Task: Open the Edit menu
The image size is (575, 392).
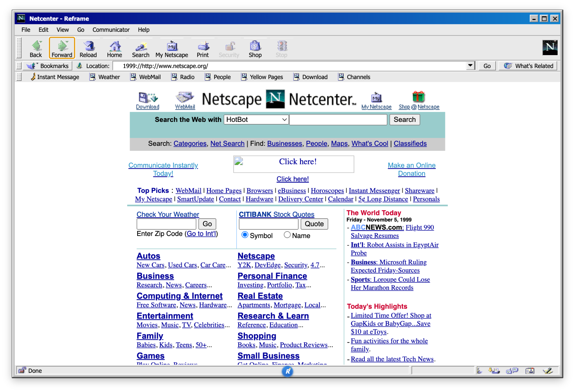Action: (43, 30)
